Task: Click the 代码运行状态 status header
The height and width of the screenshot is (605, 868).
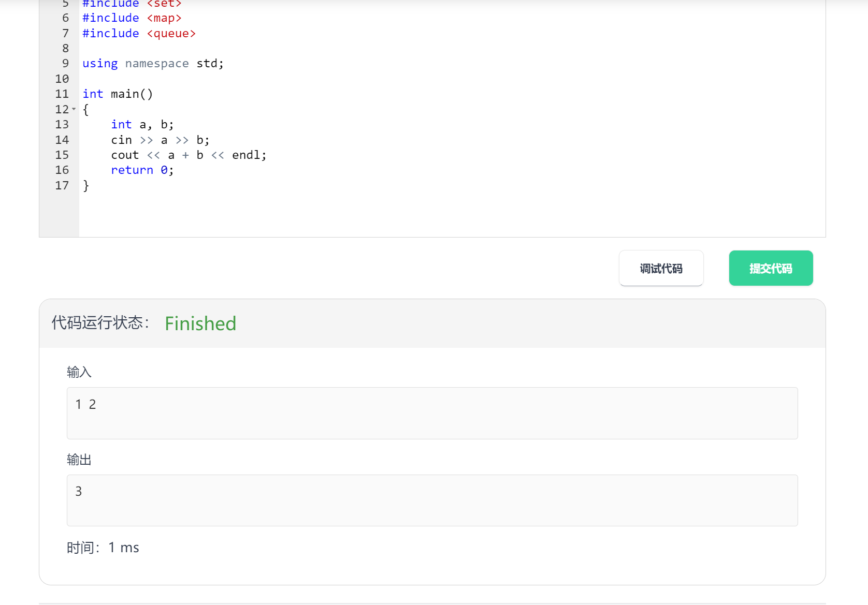Action: tap(100, 323)
